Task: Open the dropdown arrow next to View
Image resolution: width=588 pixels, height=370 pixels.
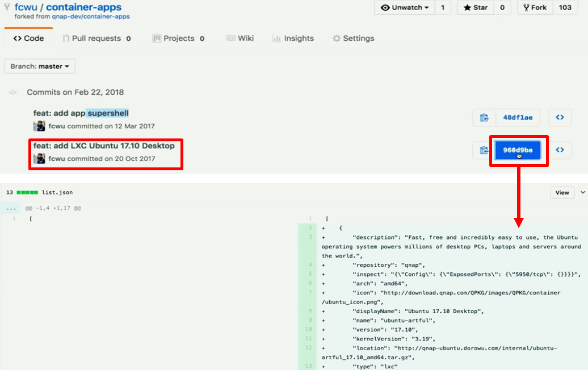Action: (x=582, y=192)
